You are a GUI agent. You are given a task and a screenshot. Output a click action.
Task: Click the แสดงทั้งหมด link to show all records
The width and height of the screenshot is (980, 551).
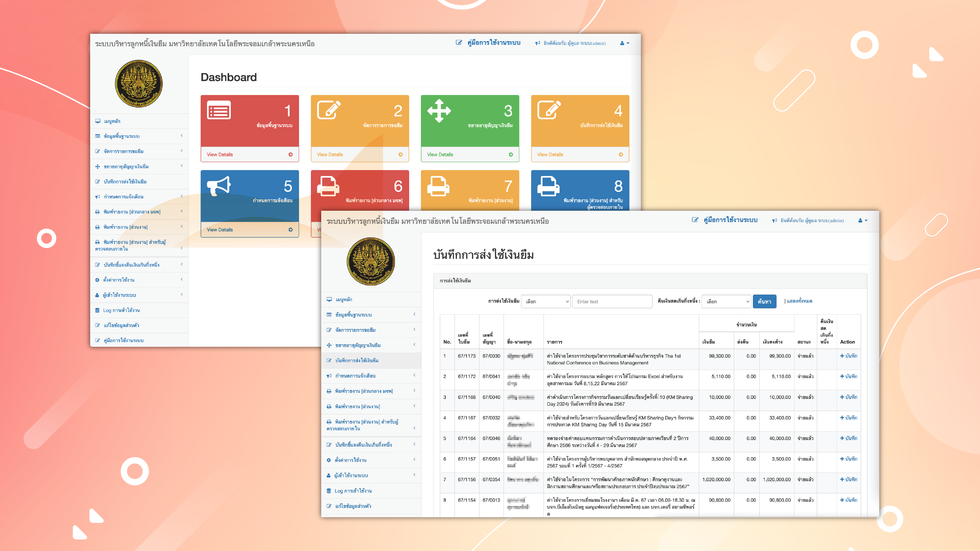pyautogui.click(x=798, y=301)
